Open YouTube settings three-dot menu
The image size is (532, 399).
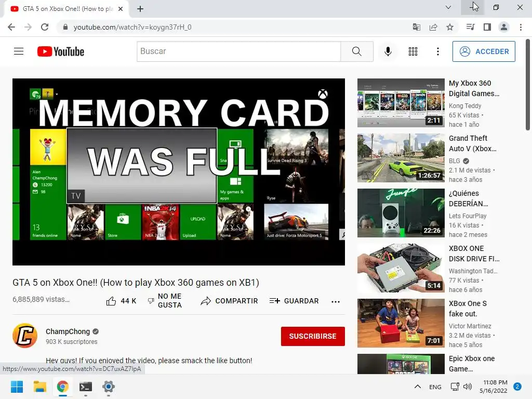pyautogui.click(x=437, y=51)
